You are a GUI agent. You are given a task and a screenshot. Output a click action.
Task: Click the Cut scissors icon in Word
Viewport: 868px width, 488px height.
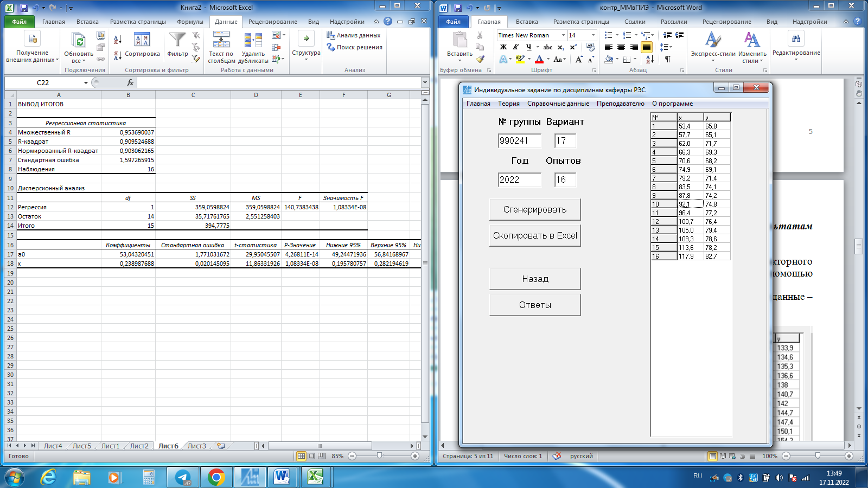pos(480,35)
